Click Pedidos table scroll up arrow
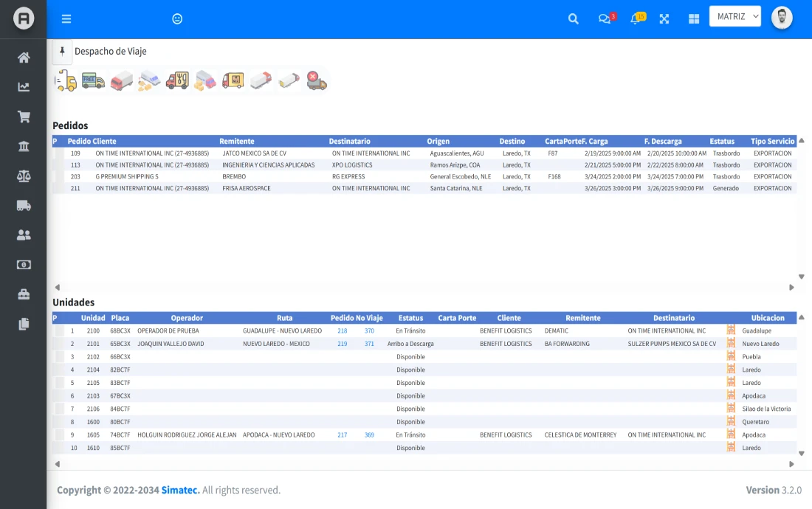 [801, 141]
